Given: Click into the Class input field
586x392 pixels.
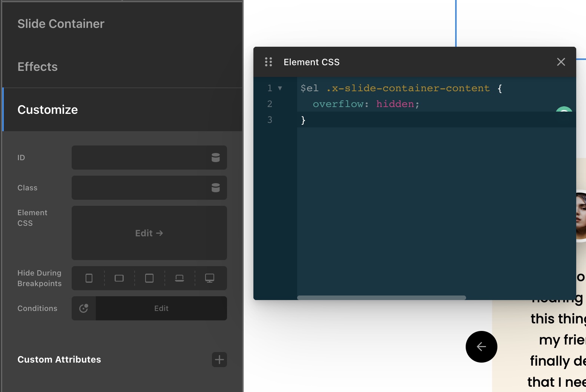Looking at the screenshot, I should click(140, 188).
